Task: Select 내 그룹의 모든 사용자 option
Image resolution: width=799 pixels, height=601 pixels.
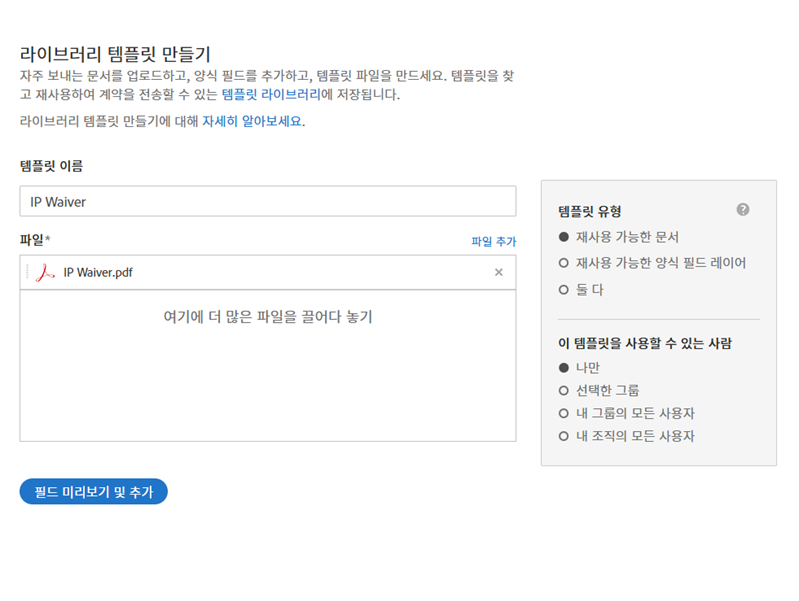Action: coord(565,413)
